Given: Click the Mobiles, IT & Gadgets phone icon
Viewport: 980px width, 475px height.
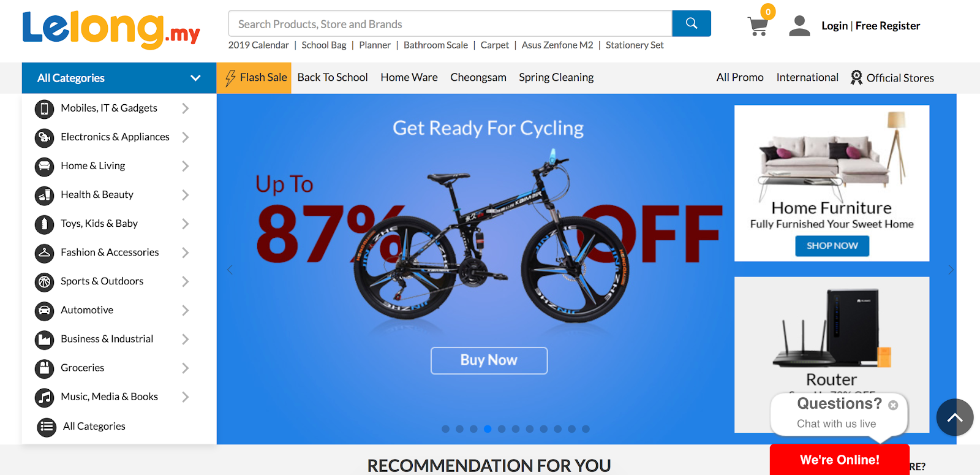Looking at the screenshot, I should 44,108.
